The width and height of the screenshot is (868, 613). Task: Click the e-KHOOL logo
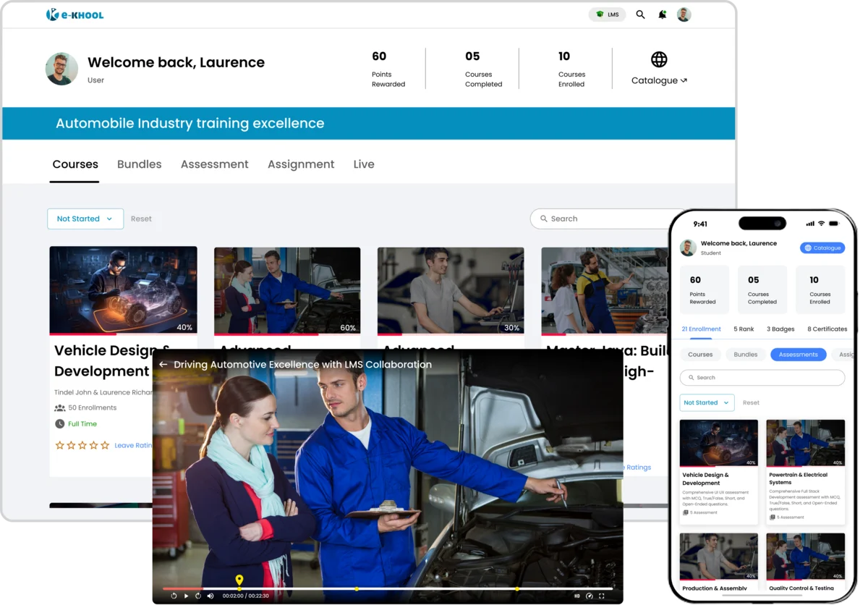(x=76, y=14)
